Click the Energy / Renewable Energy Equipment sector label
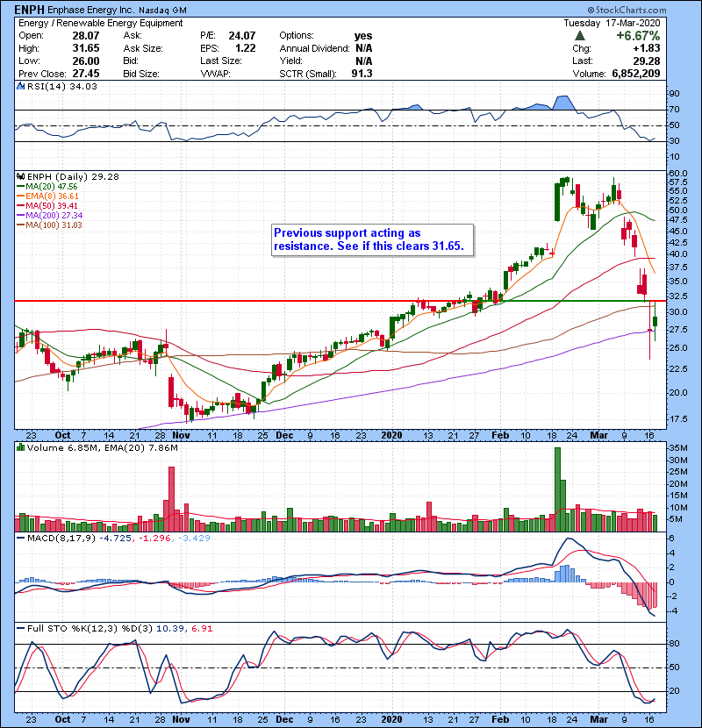Viewport: 702px width, 728px height. [101, 23]
